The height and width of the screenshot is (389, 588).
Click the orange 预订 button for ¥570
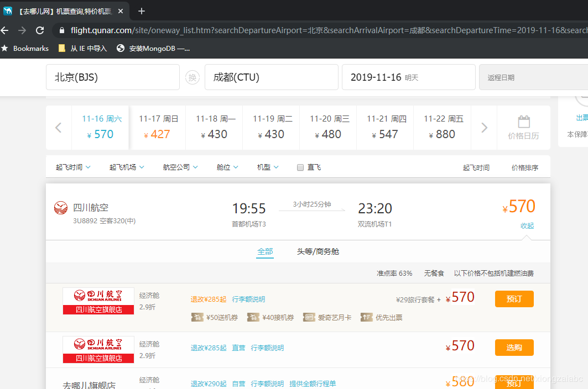(x=514, y=299)
